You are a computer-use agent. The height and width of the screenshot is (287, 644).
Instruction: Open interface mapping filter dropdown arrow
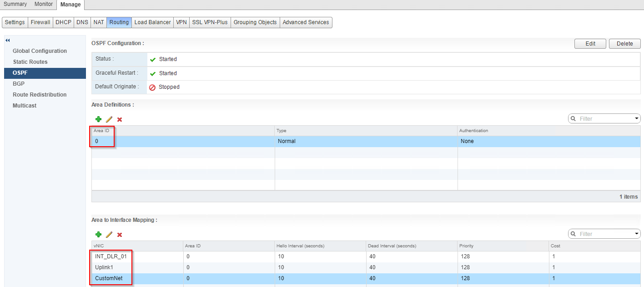(636, 234)
